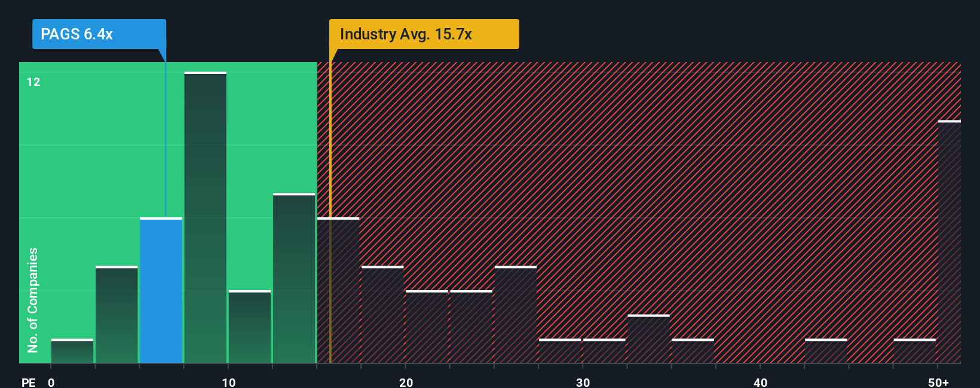Viewport: 980px width, 388px height.
Task: Click the bar between PE 12.5 and 15
Action: (x=294, y=278)
